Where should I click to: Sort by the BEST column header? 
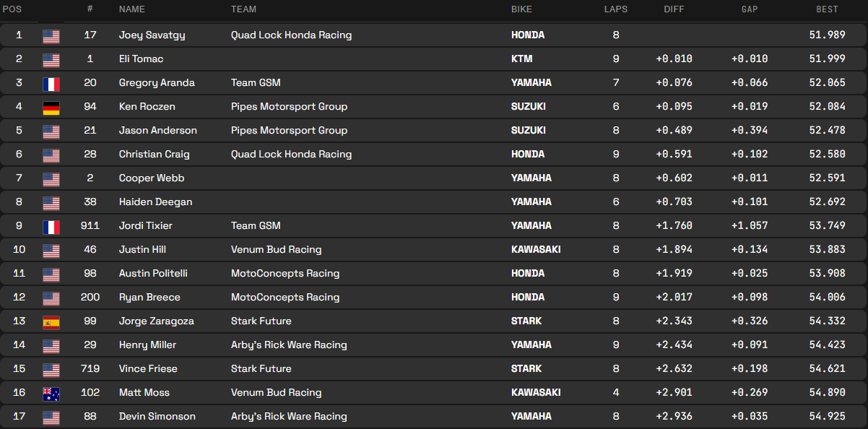point(827,9)
